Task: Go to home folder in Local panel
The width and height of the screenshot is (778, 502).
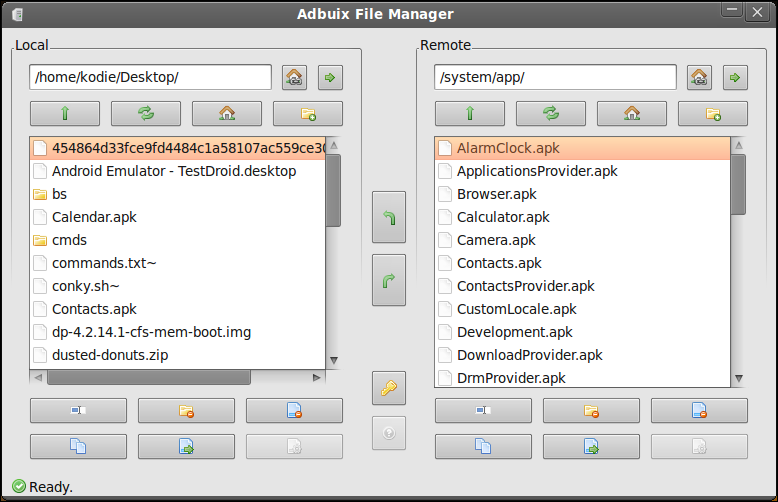Action: pos(227,114)
